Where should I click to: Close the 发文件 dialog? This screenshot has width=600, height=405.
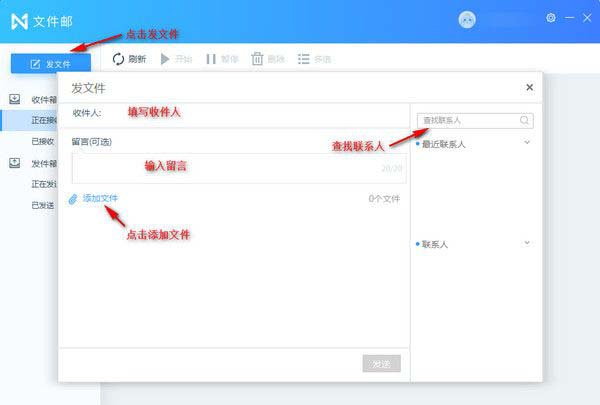529,87
